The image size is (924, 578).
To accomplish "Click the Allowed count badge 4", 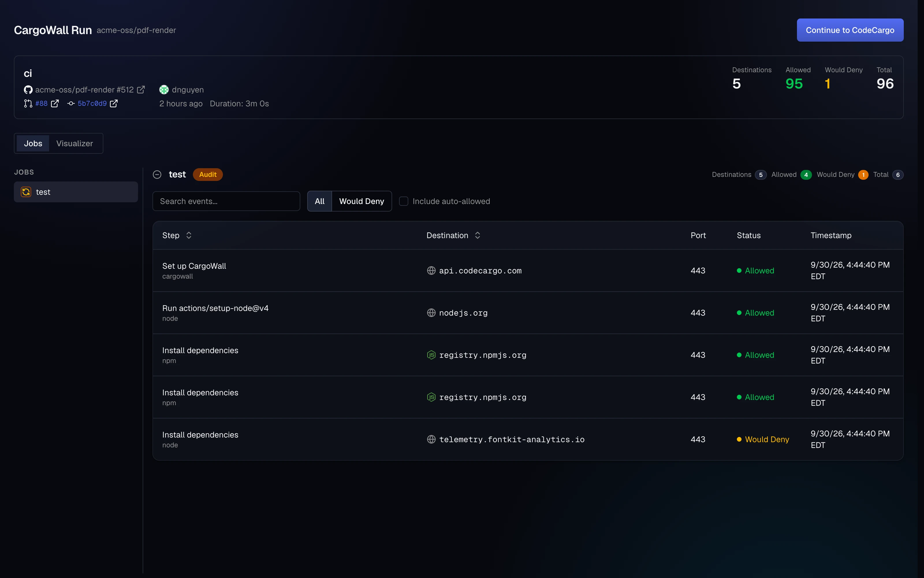I will [x=806, y=175].
